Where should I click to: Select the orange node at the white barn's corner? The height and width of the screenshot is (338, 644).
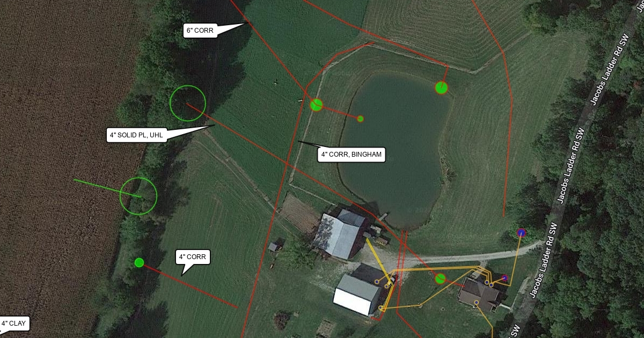pyautogui.click(x=381, y=308)
